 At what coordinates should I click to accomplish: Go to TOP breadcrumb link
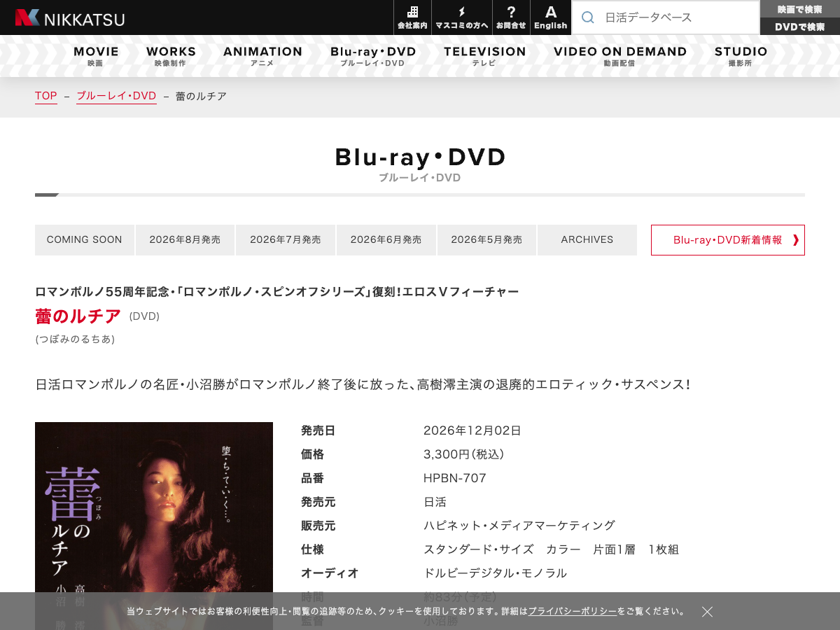[46, 96]
